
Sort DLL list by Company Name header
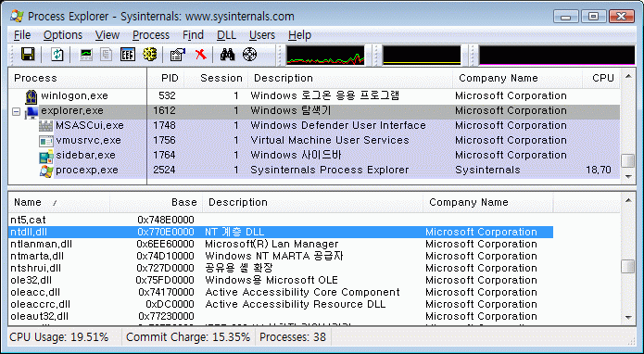(488, 202)
